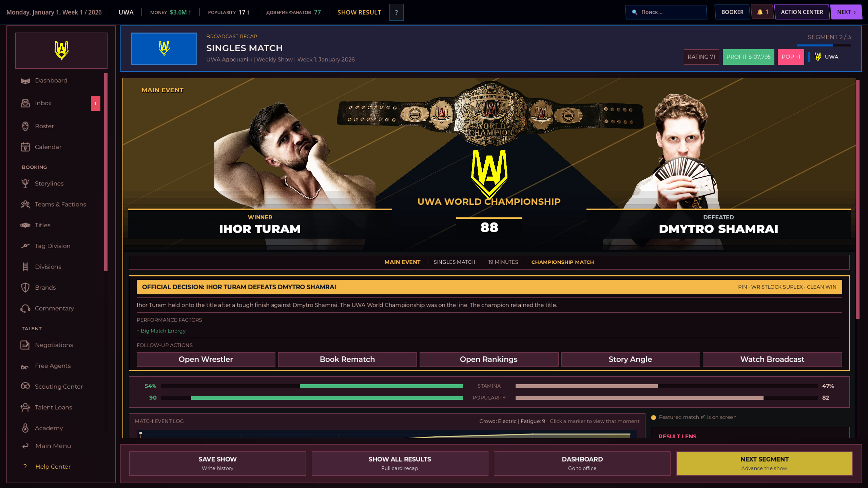
Task: Click the Titles belt icon
Action: click(x=25, y=225)
